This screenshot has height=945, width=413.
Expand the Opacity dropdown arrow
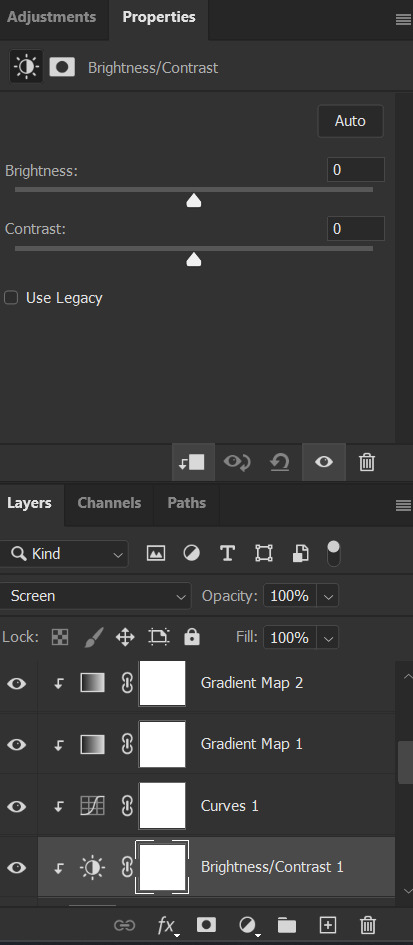click(328, 596)
